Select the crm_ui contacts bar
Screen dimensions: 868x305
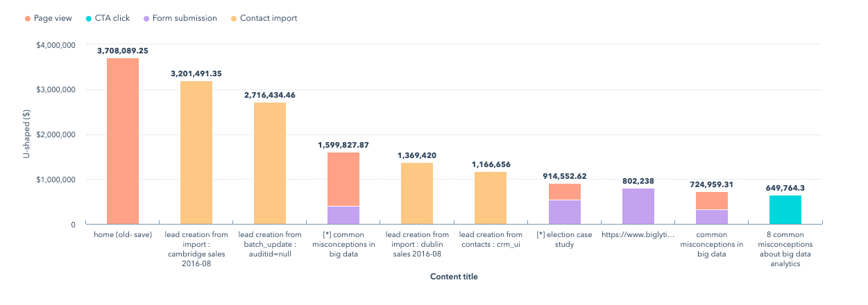click(x=491, y=198)
